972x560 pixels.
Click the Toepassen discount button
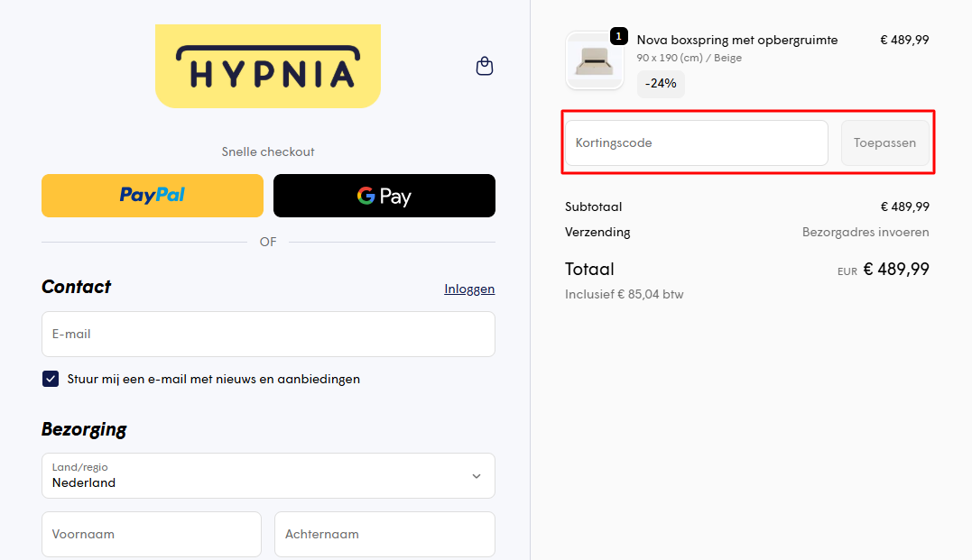pos(884,142)
